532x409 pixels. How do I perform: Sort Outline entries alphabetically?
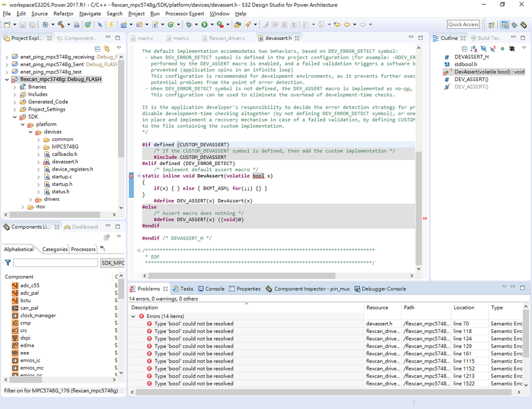(x=473, y=48)
